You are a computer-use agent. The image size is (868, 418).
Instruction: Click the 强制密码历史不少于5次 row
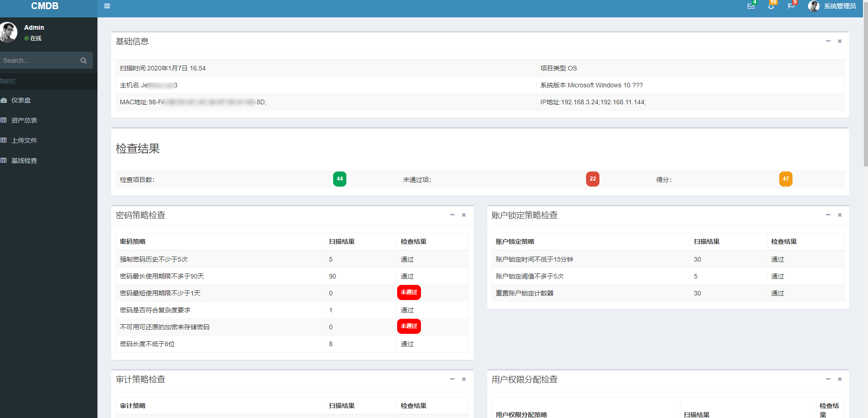click(x=292, y=259)
